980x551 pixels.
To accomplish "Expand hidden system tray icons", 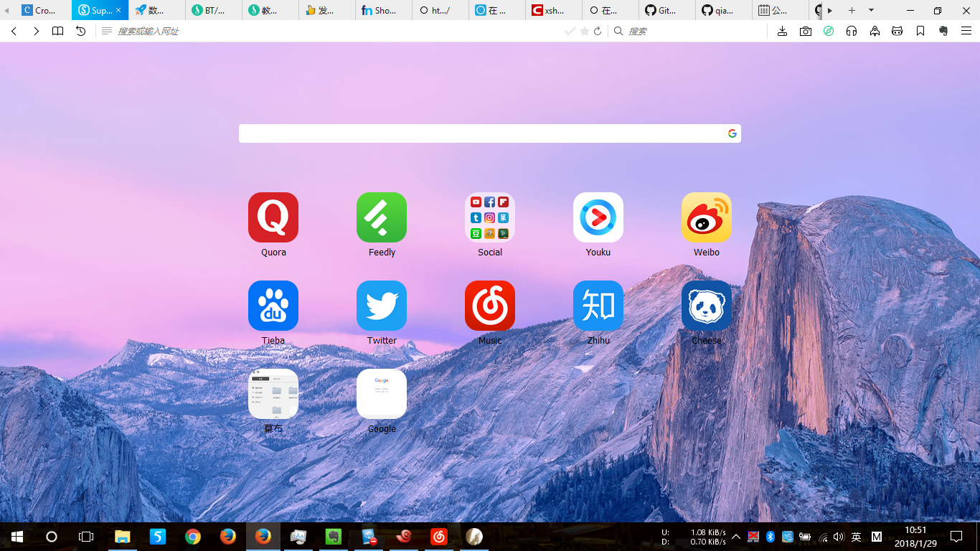I will (x=736, y=537).
